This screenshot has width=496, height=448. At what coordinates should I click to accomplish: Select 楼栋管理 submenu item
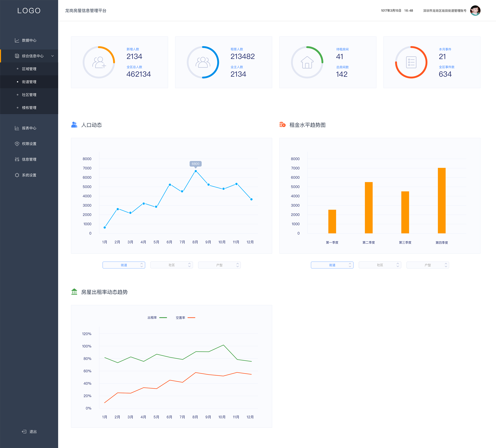tap(29, 108)
